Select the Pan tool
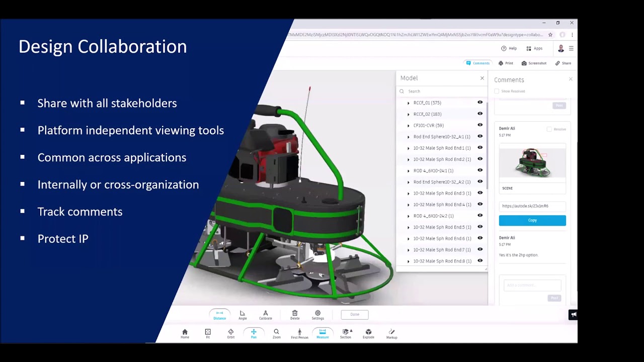Viewport: 644px width, 362px height. click(254, 333)
